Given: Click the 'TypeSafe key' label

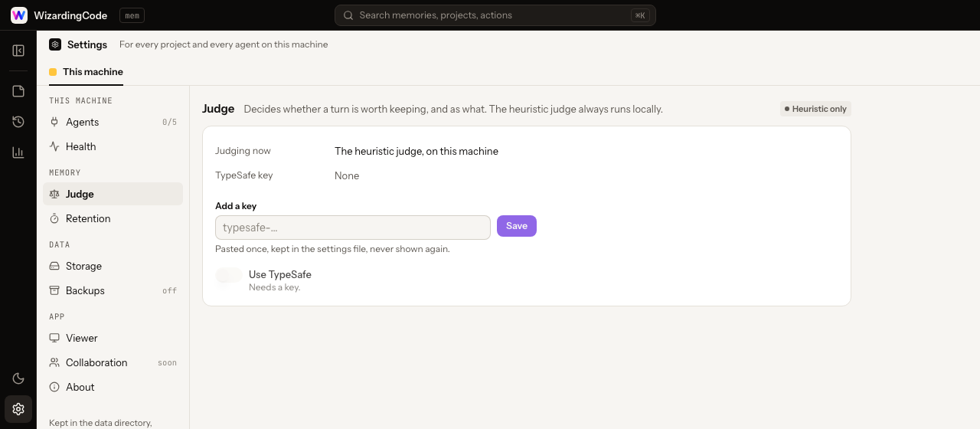Looking at the screenshot, I should [x=244, y=175].
